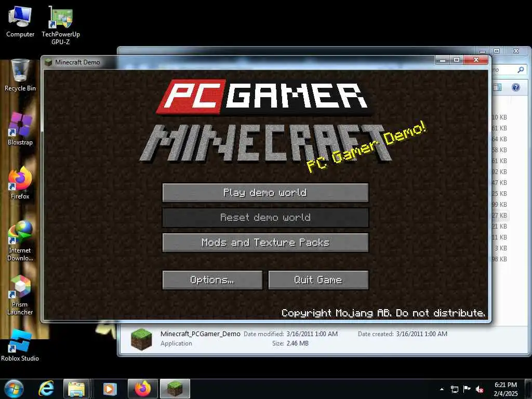Image resolution: width=532 pixels, height=399 pixels.
Task: Close the Explorer window behind Minecraft
Action: pos(516,51)
